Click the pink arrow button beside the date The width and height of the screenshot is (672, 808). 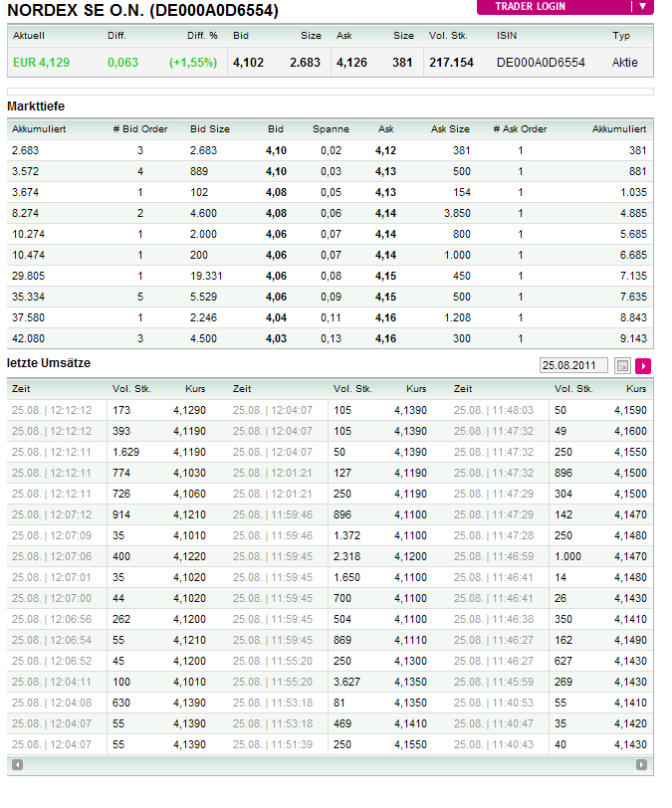pyautogui.click(x=642, y=365)
